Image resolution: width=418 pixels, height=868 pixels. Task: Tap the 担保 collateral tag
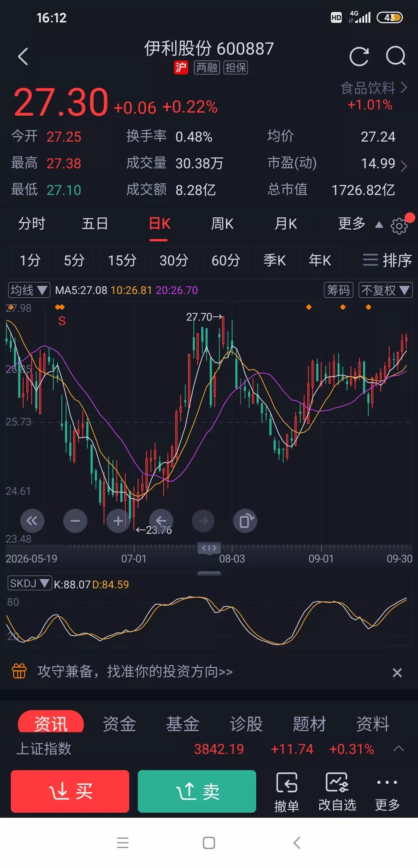(x=236, y=68)
